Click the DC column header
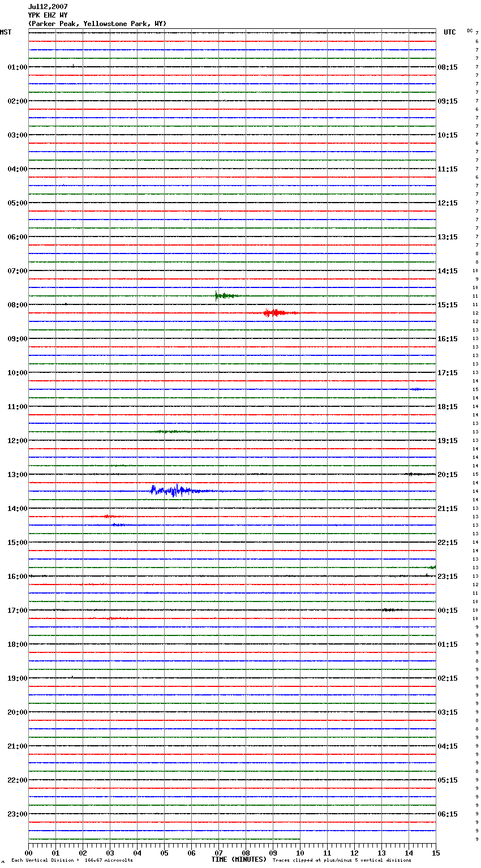Screen dimensions: 481x868 point(470,31)
